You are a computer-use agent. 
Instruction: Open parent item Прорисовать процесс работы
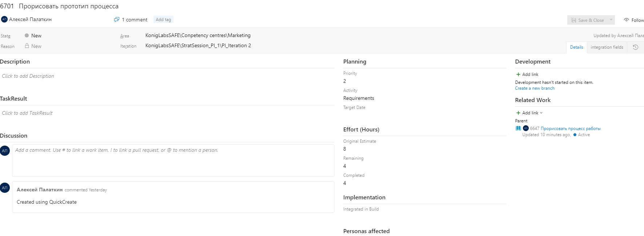pyautogui.click(x=571, y=128)
